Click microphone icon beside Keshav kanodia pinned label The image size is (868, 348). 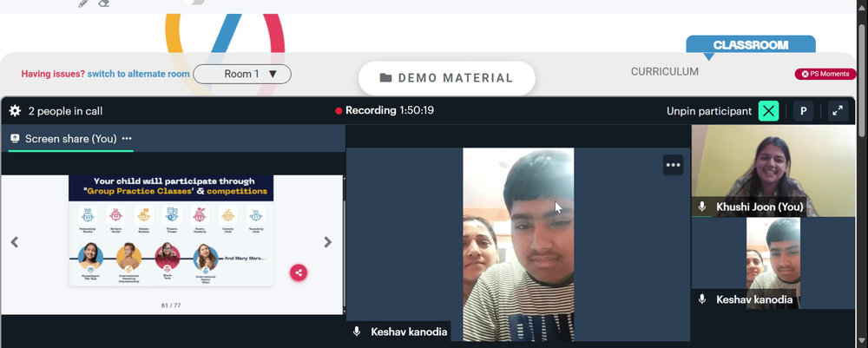pos(357,332)
